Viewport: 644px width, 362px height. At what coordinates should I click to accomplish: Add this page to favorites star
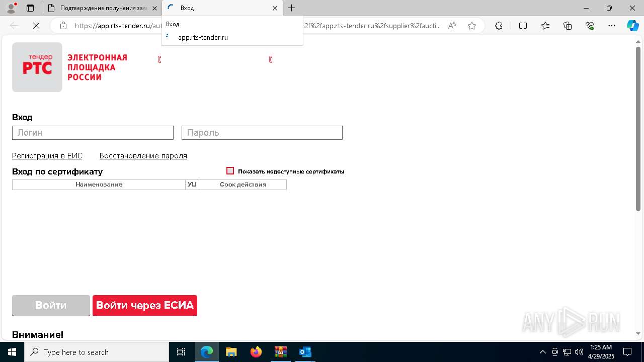(472, 26)
